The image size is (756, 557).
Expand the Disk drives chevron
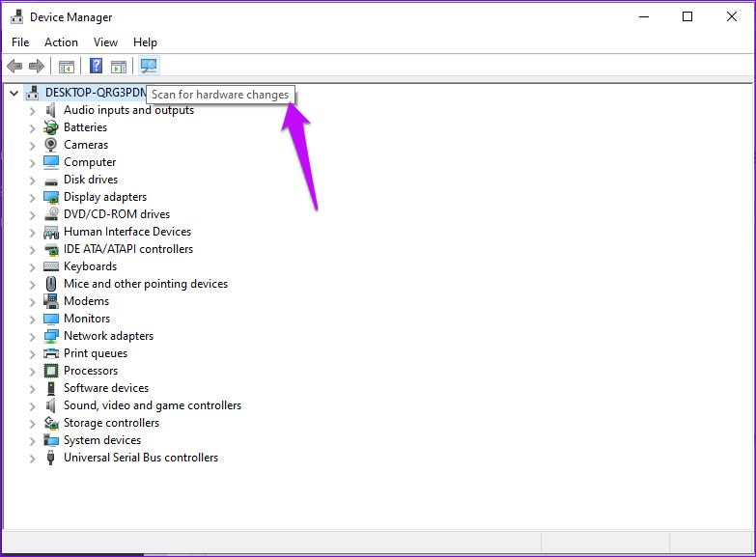point(32,181)
